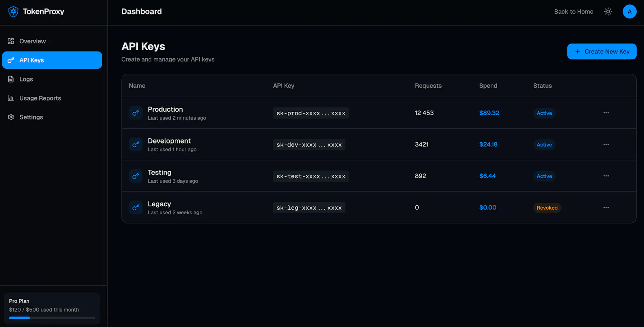The width and height of the screenshot is (644, 327).
Task: Click the Development key name
Action: pyautogui.click(x=169, y=141)
